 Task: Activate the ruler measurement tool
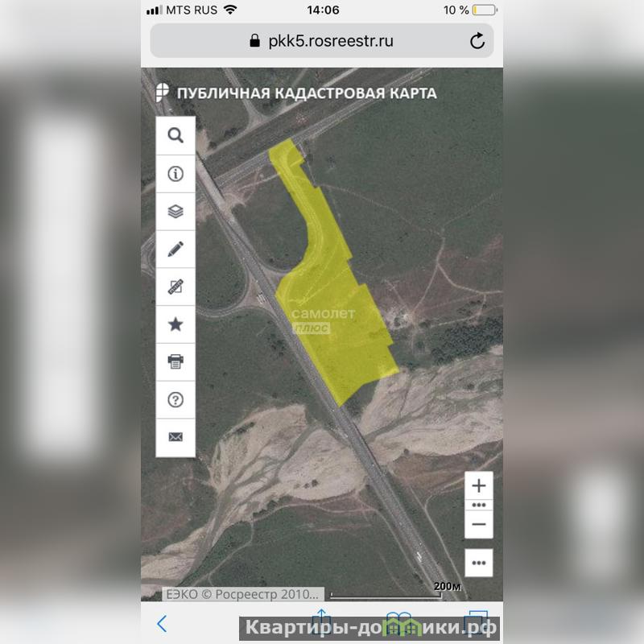175,287
